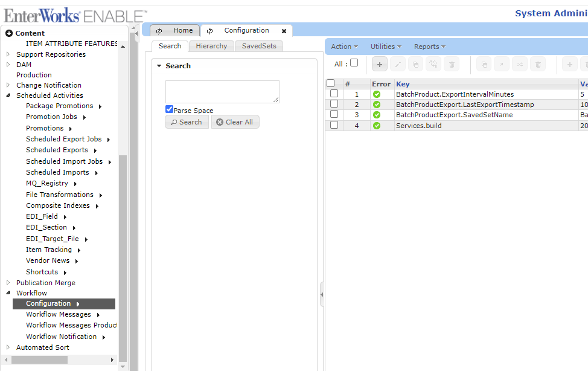588x371 pixels.
Task: Open Workflow Notification in the tree
Action: click(x=61, y=337)
